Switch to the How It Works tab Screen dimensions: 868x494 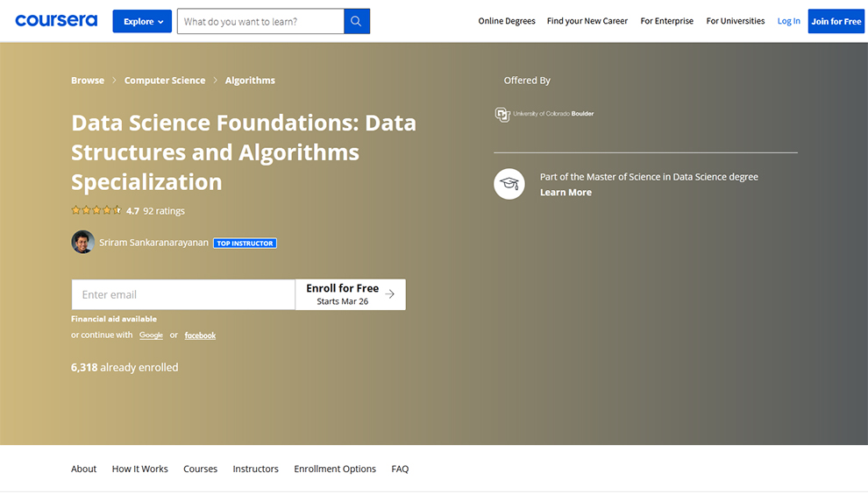point(139,469)
